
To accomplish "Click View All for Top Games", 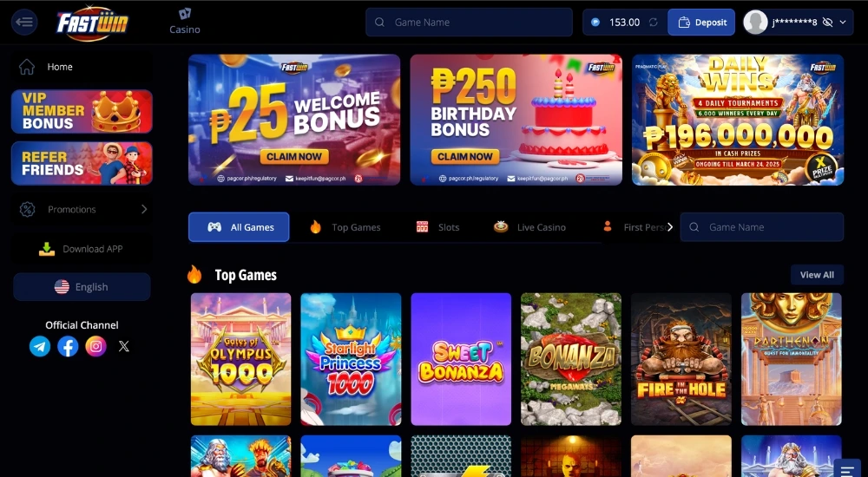I will tap(817, 274).
